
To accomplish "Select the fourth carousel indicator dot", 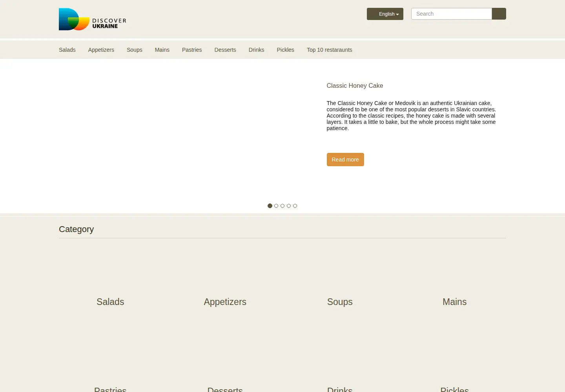I will (x=289, y=206).
